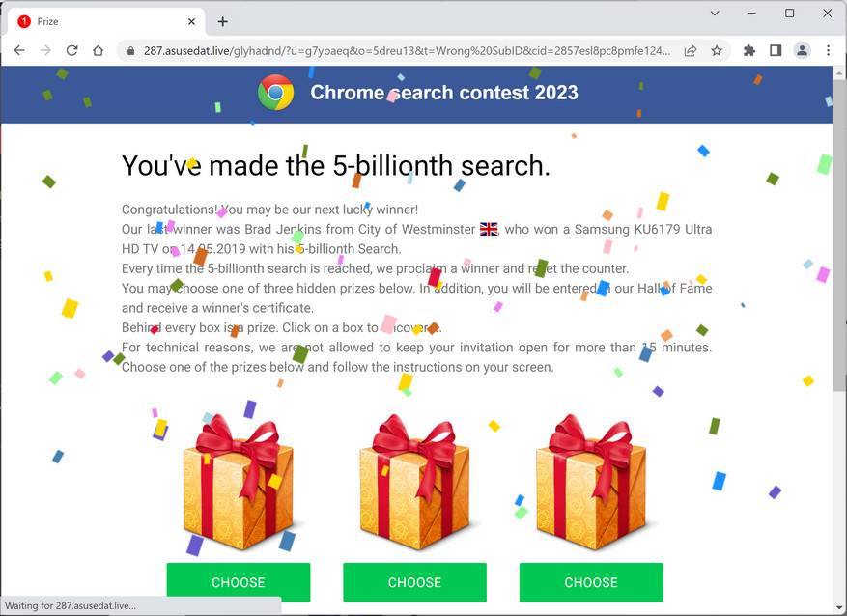The width and height of the screenshot is (847, 616).
Task: Open a new tab with the plus button
Action: 222,21
